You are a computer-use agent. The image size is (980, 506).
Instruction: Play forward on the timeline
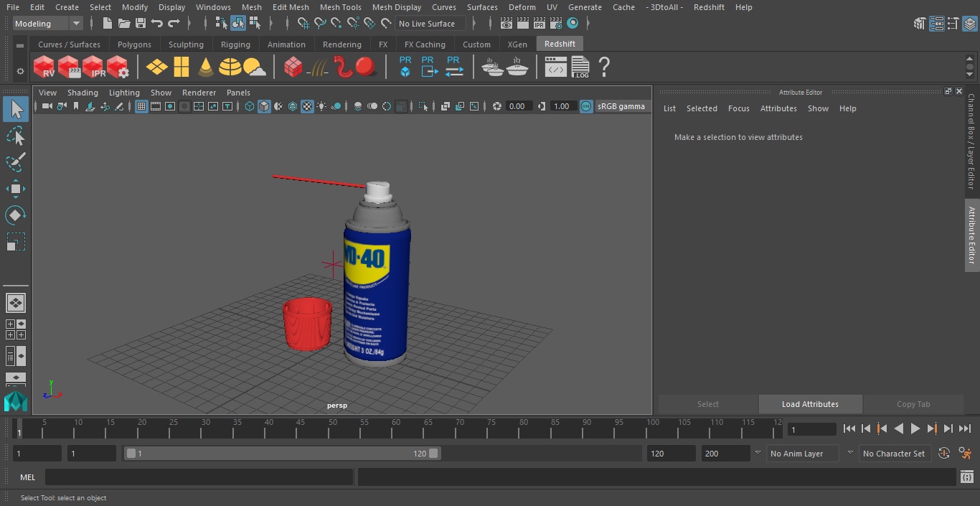[x=915, y=428]
